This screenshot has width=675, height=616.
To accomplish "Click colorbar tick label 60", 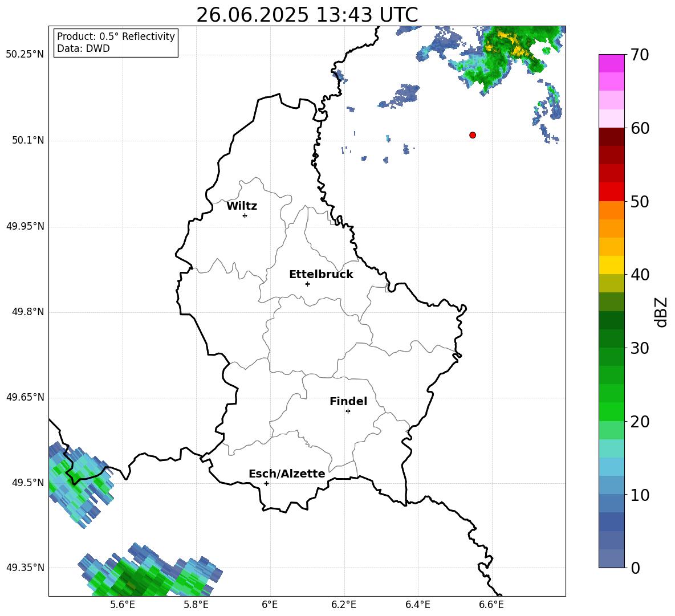I will click(x=640, y=128).
